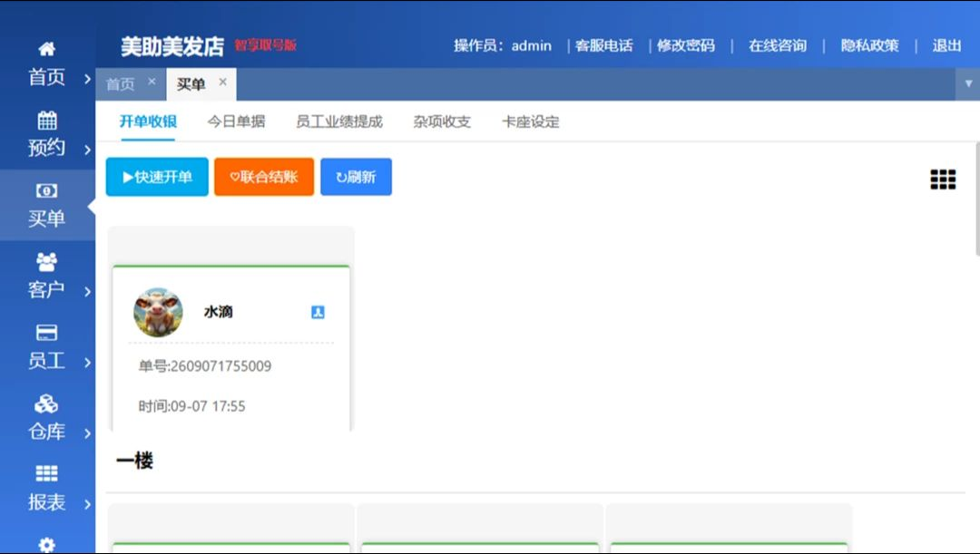Open the tab list dropdown arrow

coord(968,83)
